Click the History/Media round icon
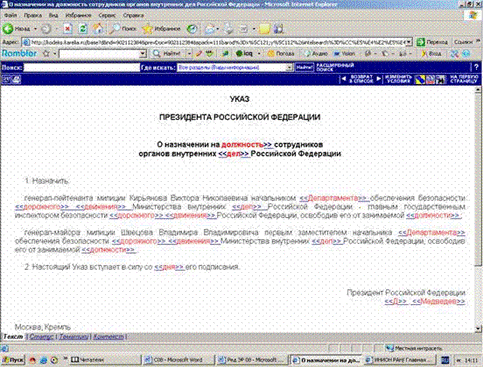This screenshot has height=367, width=483. [192, 29]
